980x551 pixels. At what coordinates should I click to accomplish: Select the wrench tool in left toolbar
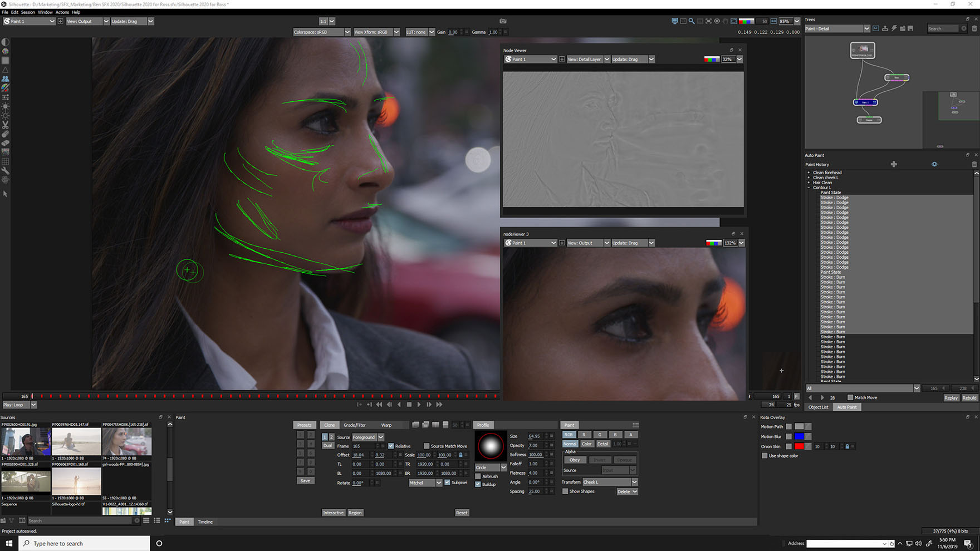(5, 171)
